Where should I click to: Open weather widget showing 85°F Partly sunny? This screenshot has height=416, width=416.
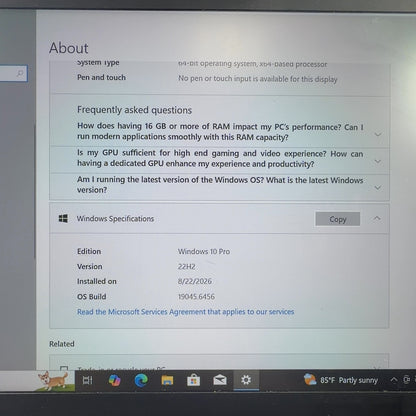341,380
